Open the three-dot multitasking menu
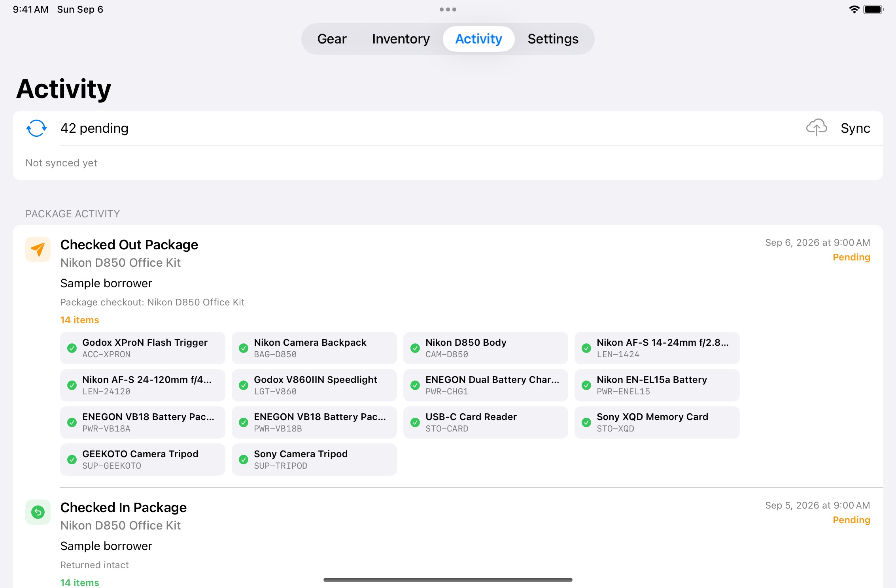This screenshot has height=588, width=896. [448, 9]
